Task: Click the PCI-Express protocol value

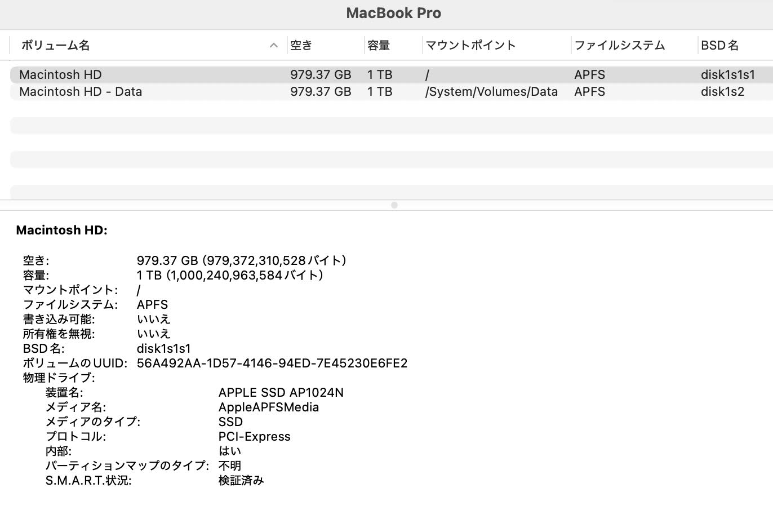Action: tap(254, 437)
